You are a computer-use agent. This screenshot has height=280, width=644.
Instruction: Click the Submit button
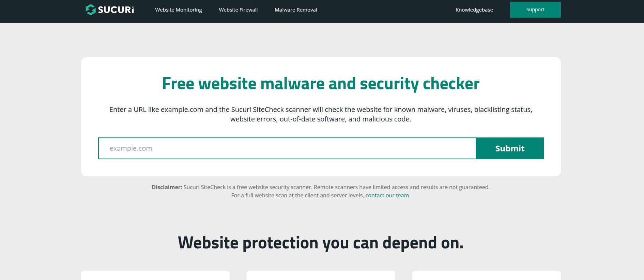pyautogui.click(x=510, y=148)
